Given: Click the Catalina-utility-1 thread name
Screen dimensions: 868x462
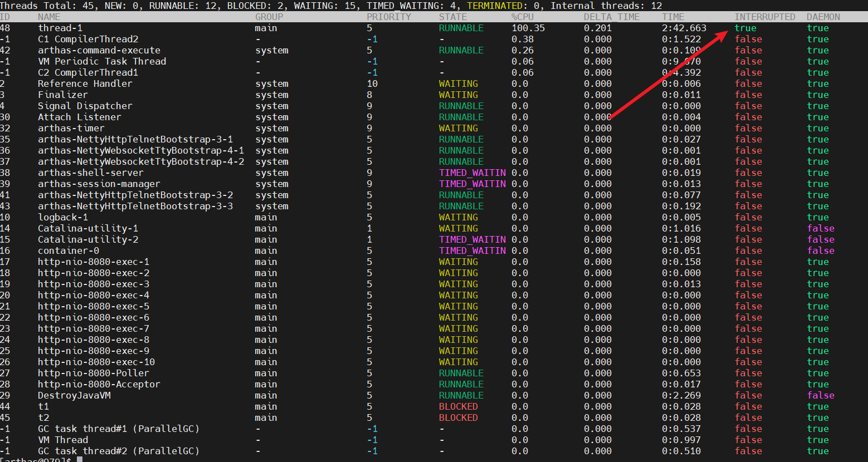Looking at the screenshot, I should (87, 228).
